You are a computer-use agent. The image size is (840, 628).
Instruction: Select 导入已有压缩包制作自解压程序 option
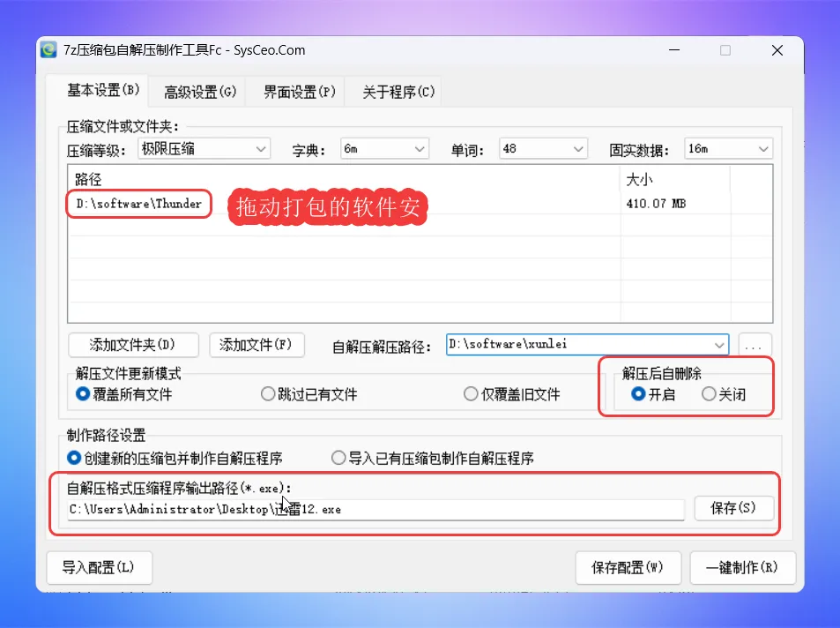pyautogui.click(x=338, y=458)
